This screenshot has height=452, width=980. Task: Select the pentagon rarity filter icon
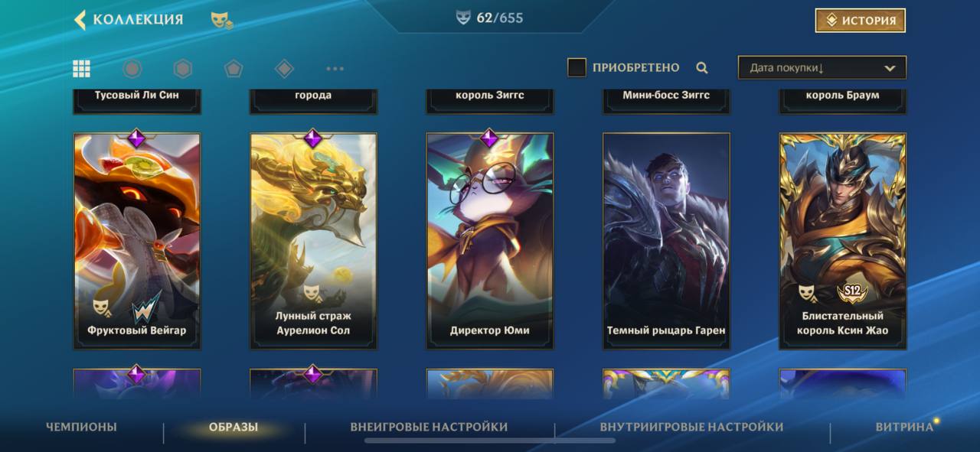tap(234, 69)
